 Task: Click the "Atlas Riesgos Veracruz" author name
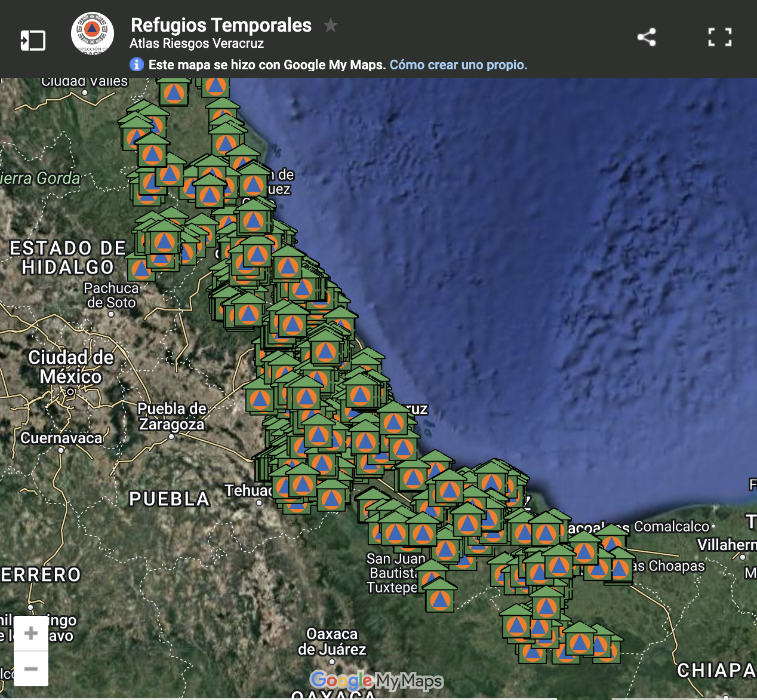196,44
